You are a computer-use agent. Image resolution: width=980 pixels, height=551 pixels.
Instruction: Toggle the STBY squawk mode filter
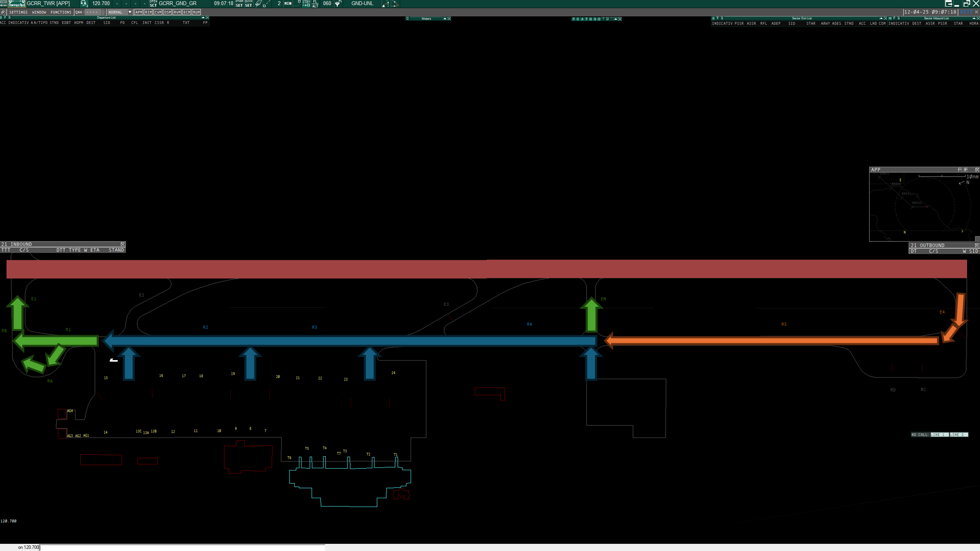tap(306, 4)
